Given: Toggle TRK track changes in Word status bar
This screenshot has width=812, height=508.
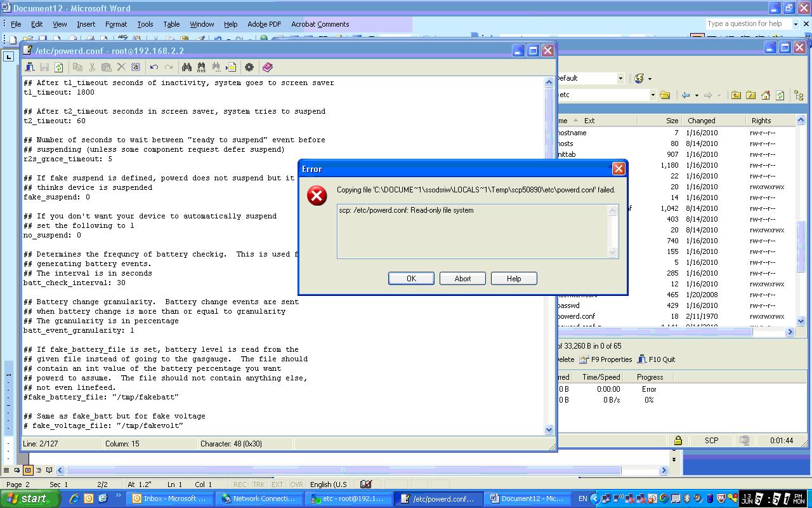Looking at the screenshot, I should (x=259, y=484).
